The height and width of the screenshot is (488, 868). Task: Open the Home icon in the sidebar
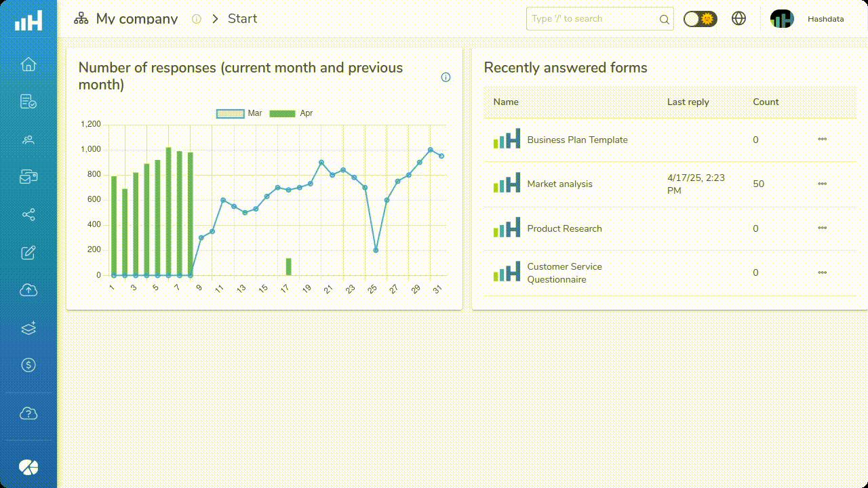click(x=28, y=64)
